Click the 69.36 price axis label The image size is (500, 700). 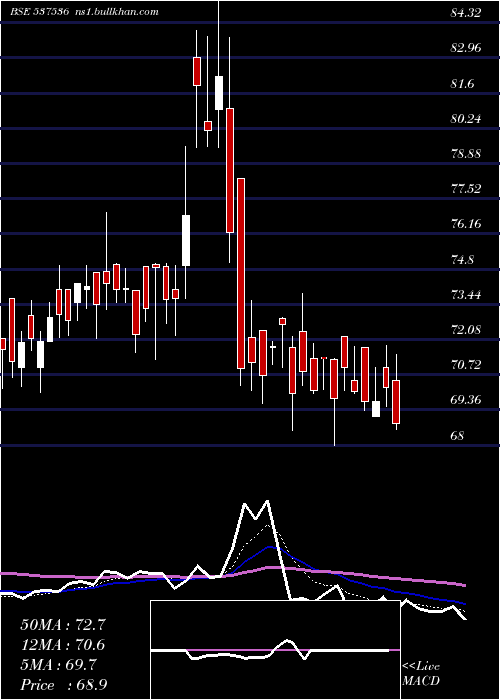[x=466, y=399]
